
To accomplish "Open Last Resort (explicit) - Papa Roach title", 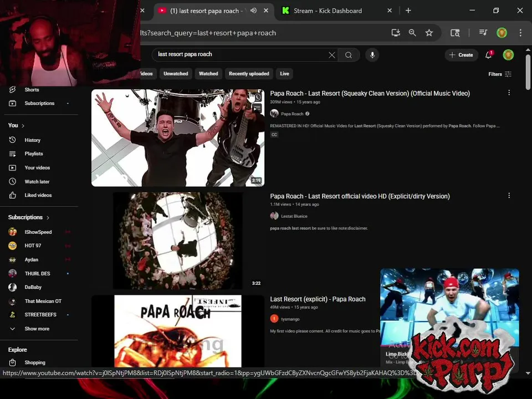I will tap(318, 299).
